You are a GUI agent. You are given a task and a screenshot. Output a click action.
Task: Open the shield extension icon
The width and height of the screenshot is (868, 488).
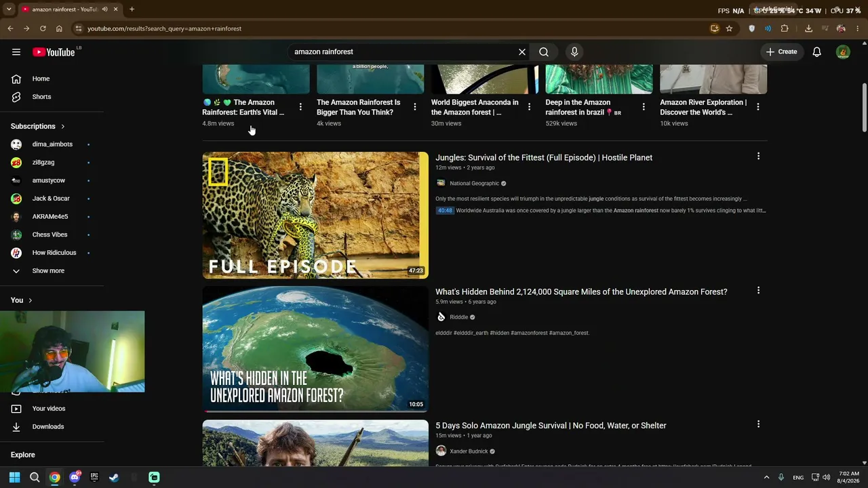coord(751,28)
